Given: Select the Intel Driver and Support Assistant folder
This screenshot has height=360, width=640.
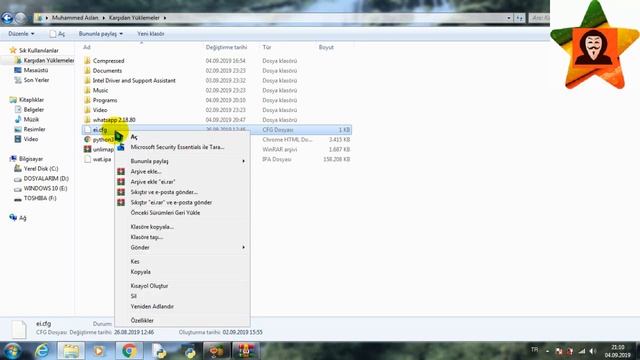Looking at the screenshot, I should pyautogui.click(x=134, y=80).
